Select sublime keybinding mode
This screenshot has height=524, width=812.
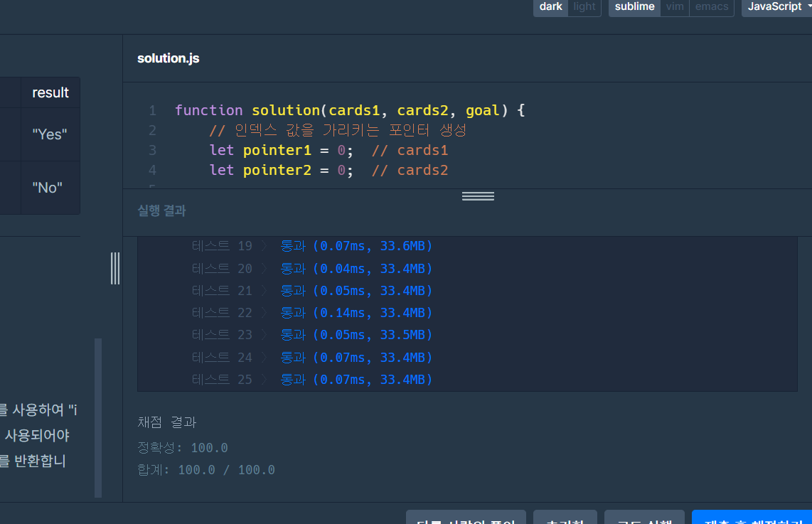(634, 6)
